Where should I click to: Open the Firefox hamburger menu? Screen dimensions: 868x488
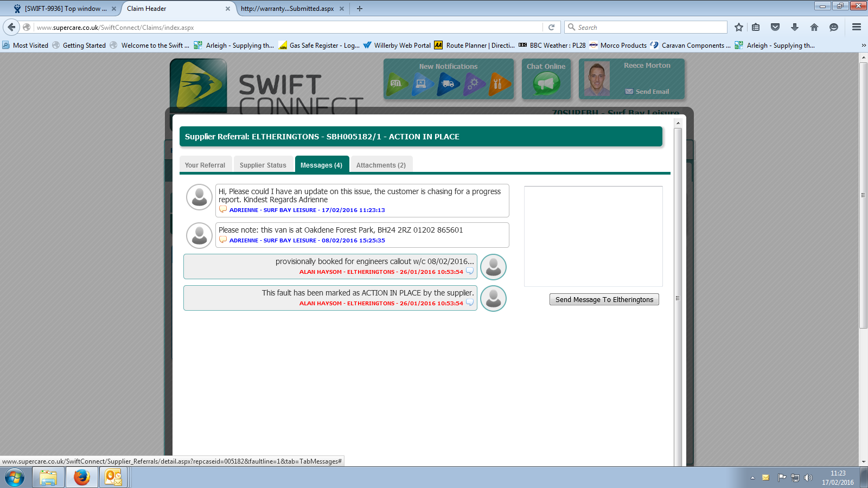tap(857, 27)
